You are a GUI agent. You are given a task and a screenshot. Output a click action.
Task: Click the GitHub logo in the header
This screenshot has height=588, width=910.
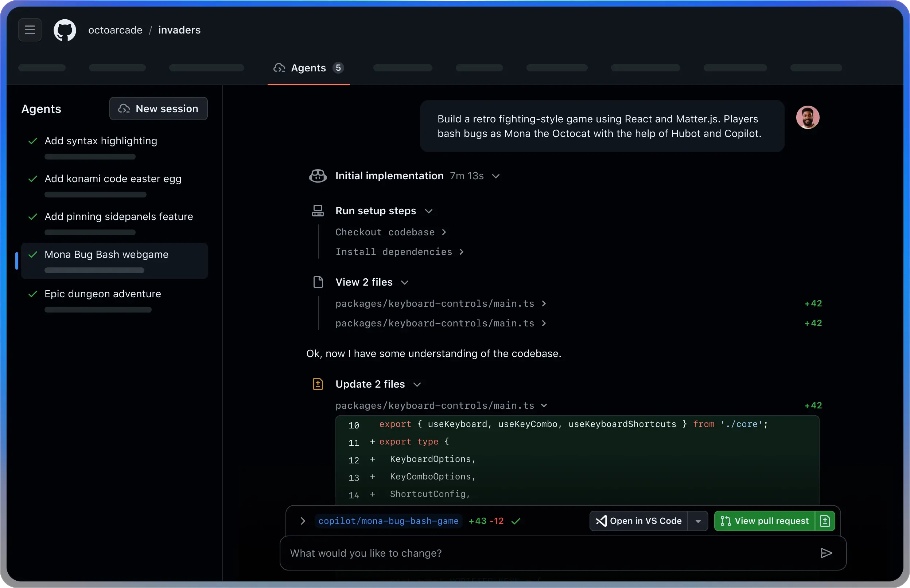click(x=65, y=30)
